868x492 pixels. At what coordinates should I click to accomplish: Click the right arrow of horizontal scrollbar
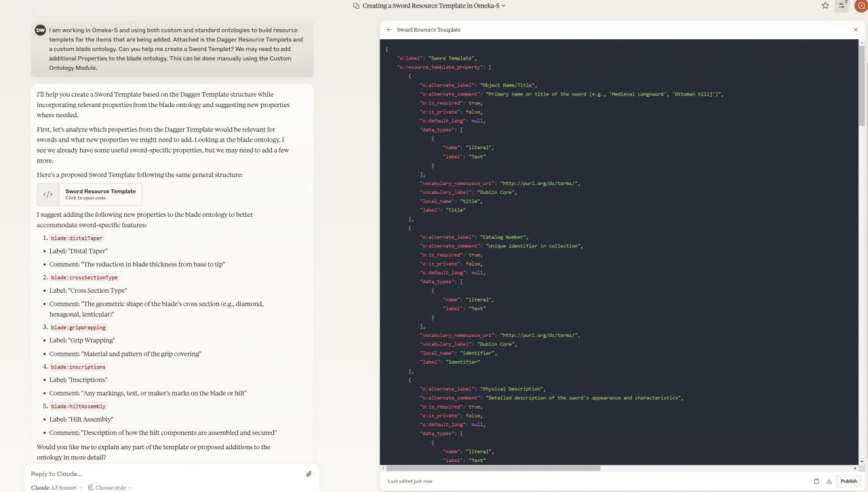pos(854,468)
